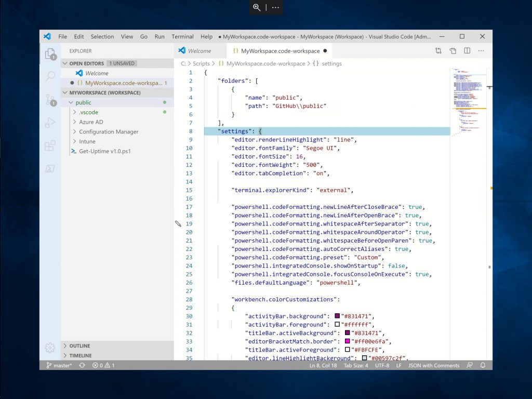The image size is (532, 399).
Task: Open the Search view in the activity bar
Action: pos(50,76)
